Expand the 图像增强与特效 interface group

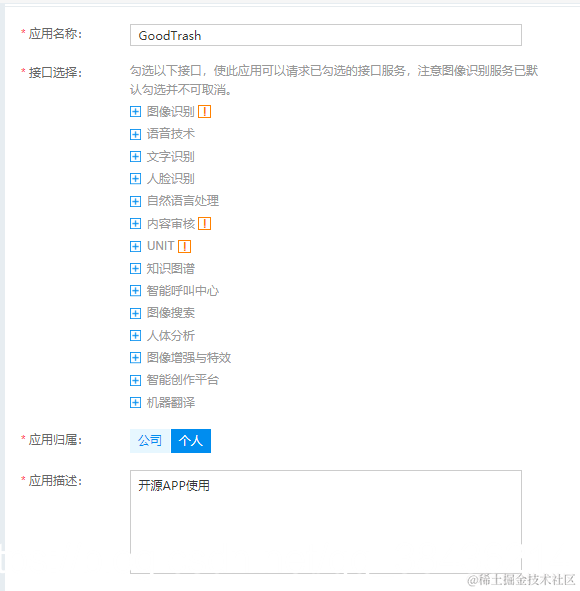(x=135, y=358)
